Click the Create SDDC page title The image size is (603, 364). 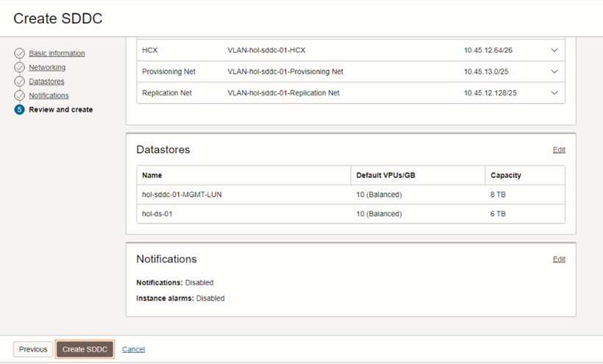click(x=58, y=18)
